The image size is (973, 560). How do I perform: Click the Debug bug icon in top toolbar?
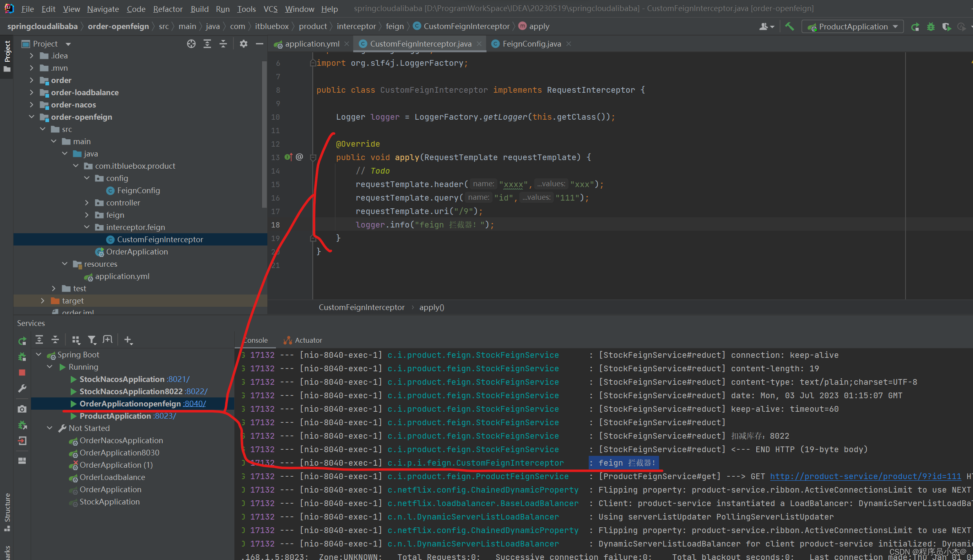pyautogui.click(x=931, y=27)
